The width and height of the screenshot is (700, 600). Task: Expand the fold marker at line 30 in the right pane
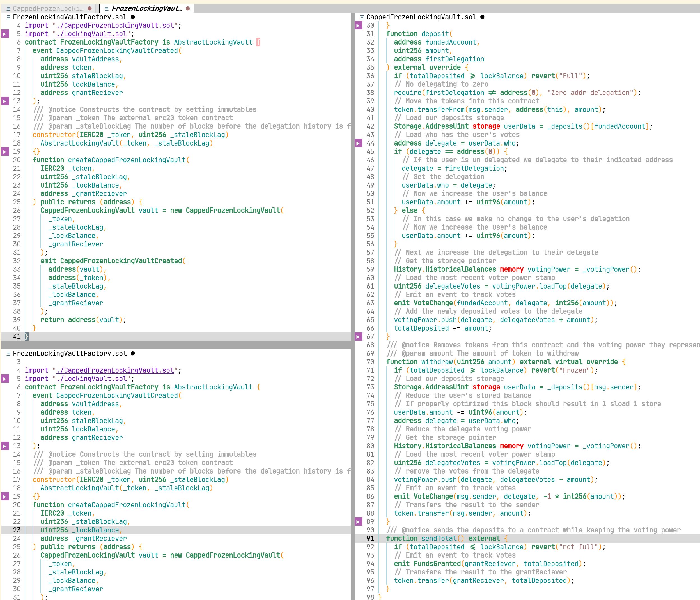click(359, 25)
